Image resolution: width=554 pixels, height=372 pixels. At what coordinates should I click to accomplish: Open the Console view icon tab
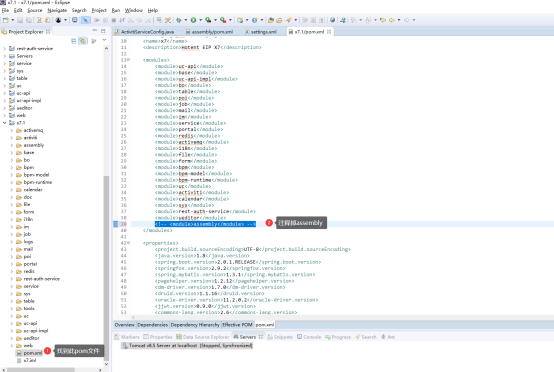click(309, 337)
